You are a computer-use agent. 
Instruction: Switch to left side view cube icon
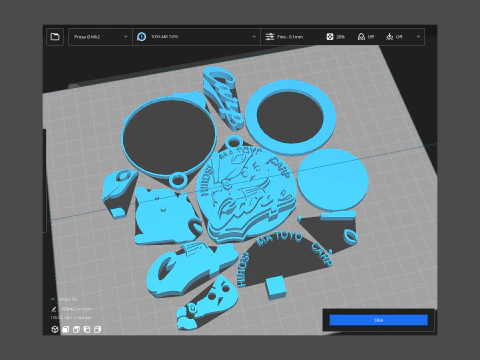point(87,329)
